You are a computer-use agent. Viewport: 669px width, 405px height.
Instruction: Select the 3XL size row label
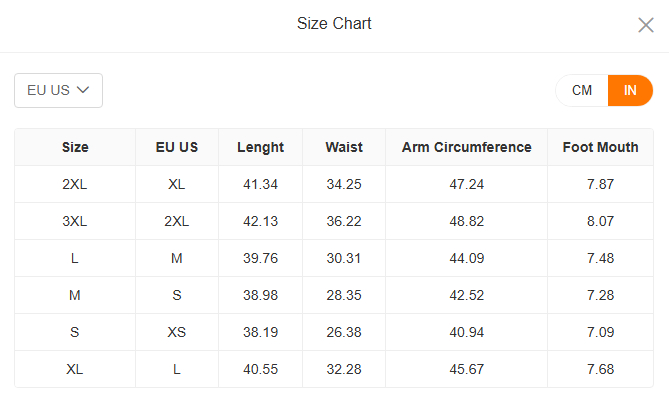coord(75,221)
